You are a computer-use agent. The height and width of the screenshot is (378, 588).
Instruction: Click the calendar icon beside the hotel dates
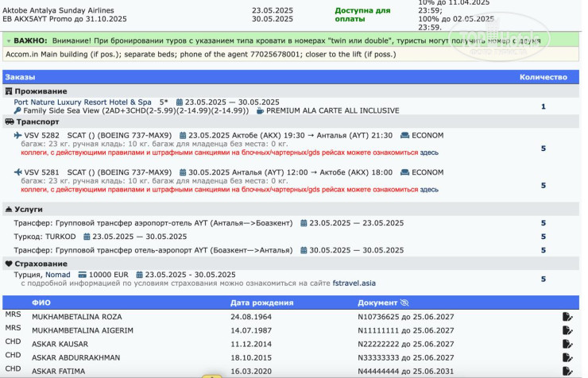pyautogui.click(x=180, y=102)
